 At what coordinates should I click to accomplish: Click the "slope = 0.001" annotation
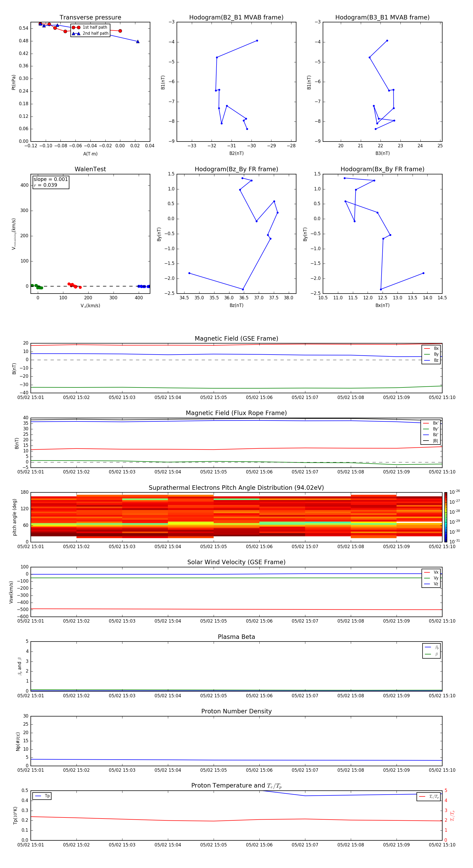coord(50,179)
